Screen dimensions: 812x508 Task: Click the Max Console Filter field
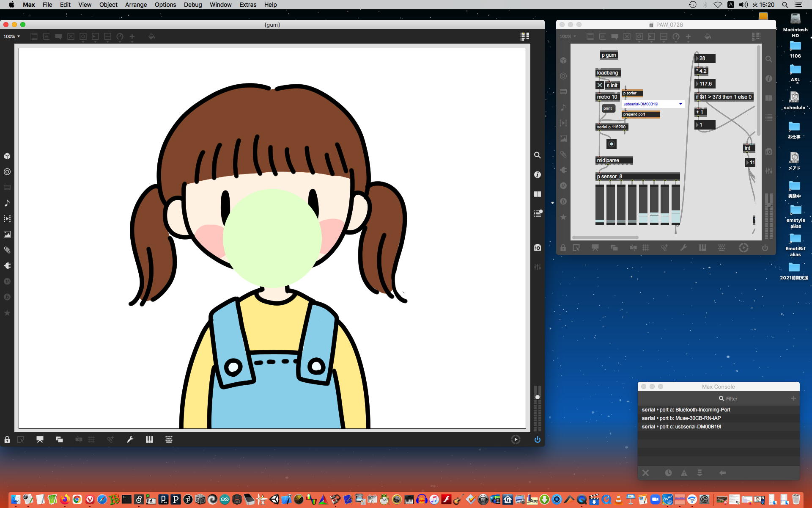732,399
